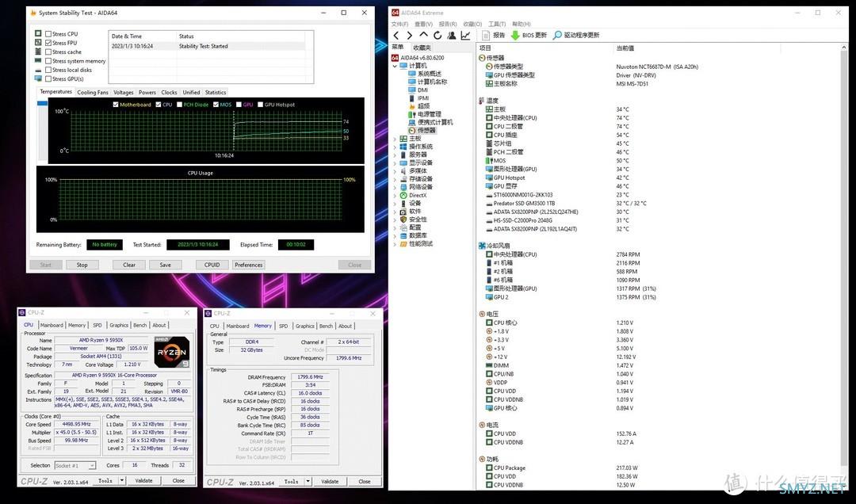Click the Ryzen 9 logo in CPU-Z
This screenshot has height=504, width=856.
coord(172,352)
